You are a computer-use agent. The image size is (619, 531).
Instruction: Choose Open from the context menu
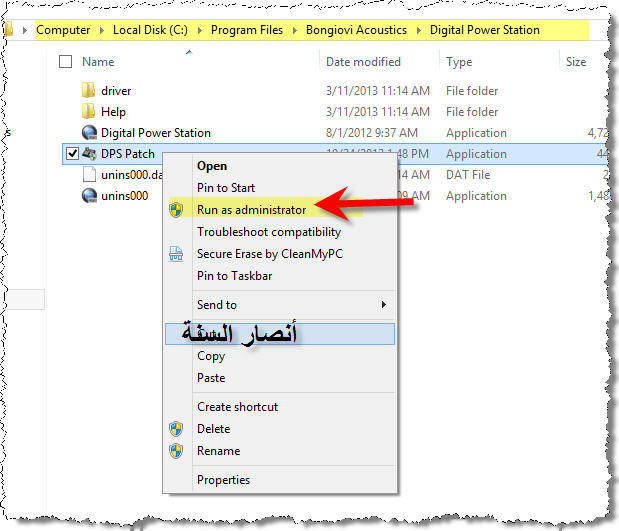pos(212,166)
